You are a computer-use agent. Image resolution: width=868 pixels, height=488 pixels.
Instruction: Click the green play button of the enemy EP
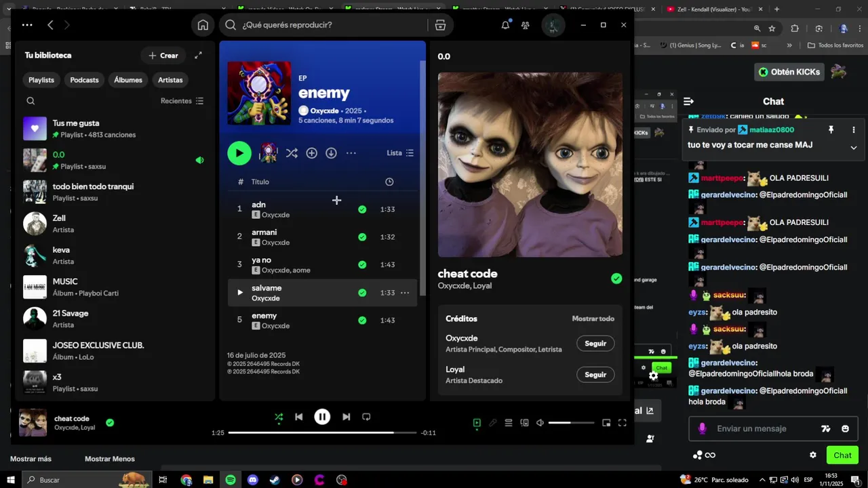tap(239, 153)
